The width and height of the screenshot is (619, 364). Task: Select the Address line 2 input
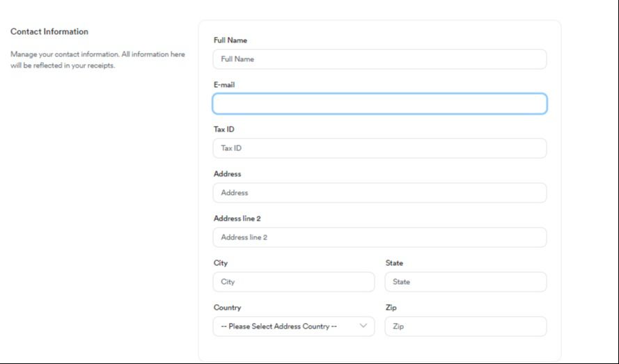[379, 237]
